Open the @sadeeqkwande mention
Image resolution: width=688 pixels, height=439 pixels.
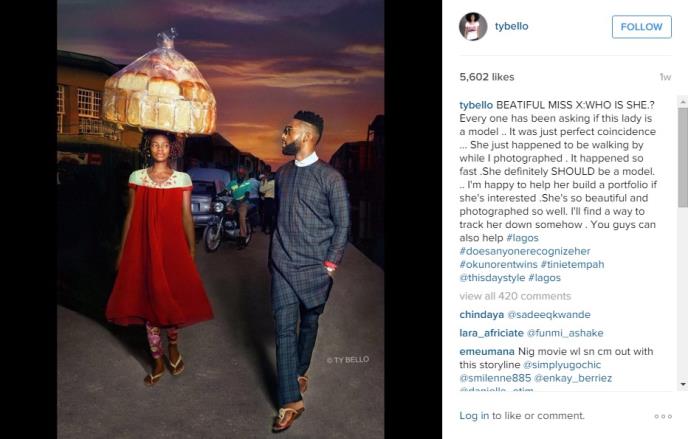click(549, 314)
